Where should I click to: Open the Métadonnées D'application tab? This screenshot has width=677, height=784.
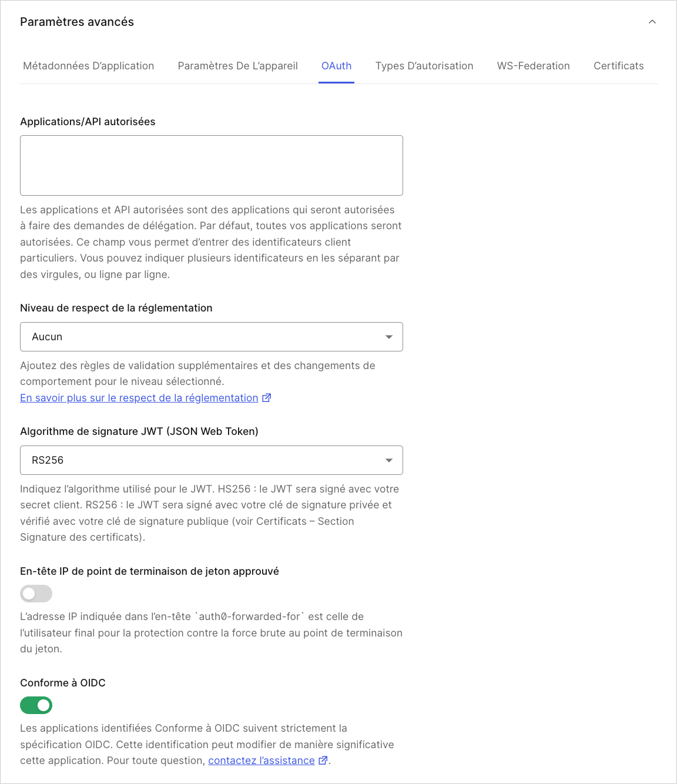point(88,66)
